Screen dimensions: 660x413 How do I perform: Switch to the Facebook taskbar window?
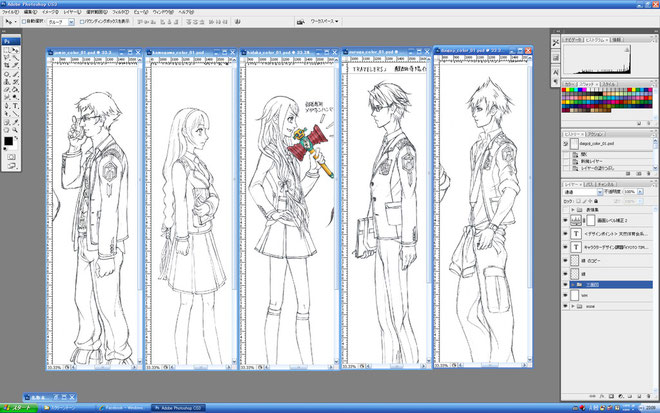(x=121, y=408)
